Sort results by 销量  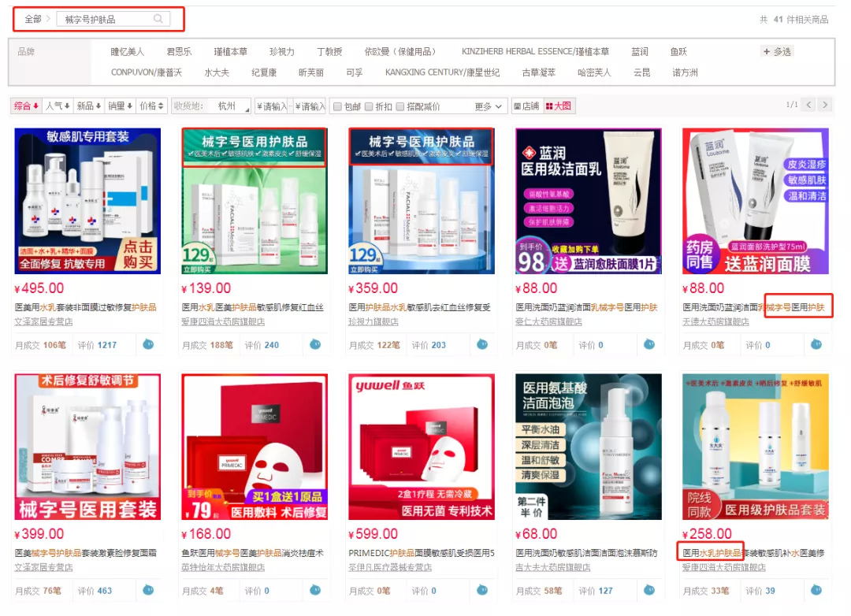120,106
